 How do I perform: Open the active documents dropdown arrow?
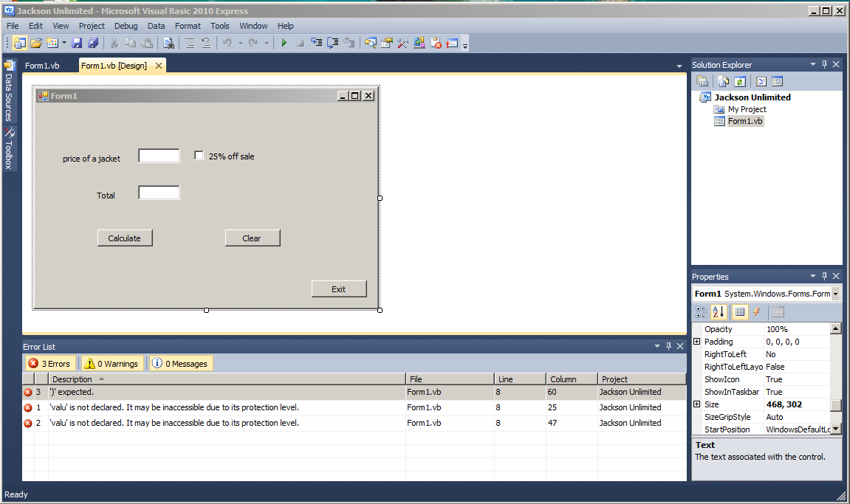(679, 66)
